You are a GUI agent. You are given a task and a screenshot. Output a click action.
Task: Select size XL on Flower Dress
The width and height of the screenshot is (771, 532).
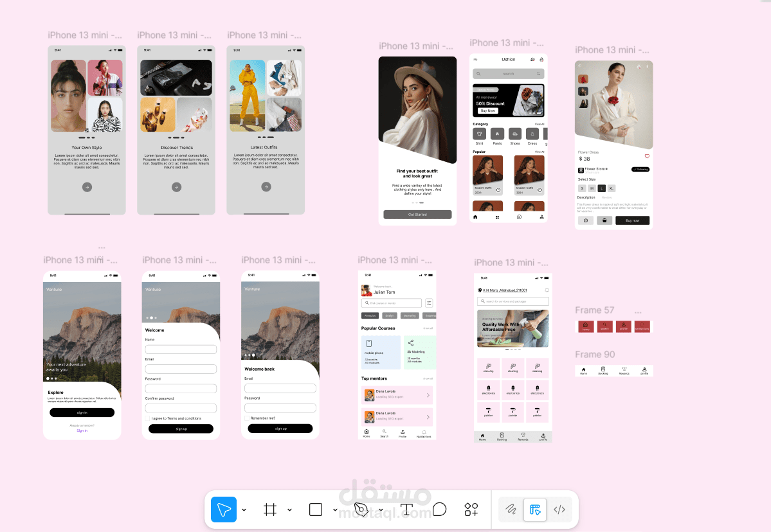pyautogui.click(x=611, y=188)
